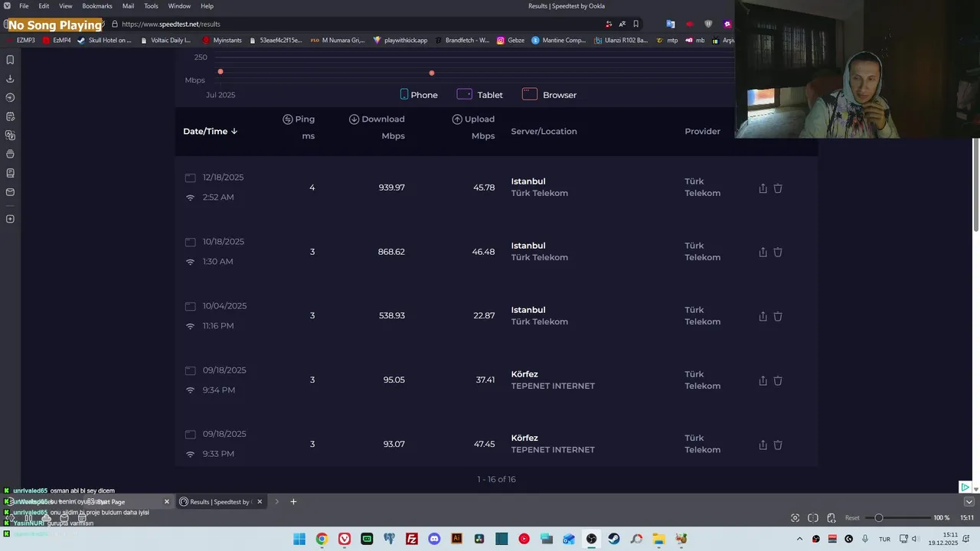Open the page actions icon in status bar

831,518
